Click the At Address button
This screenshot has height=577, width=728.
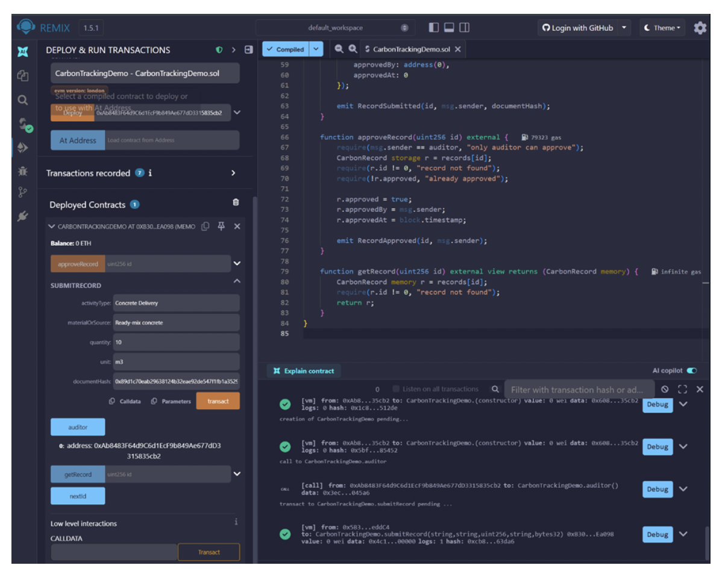pos(78,140)
